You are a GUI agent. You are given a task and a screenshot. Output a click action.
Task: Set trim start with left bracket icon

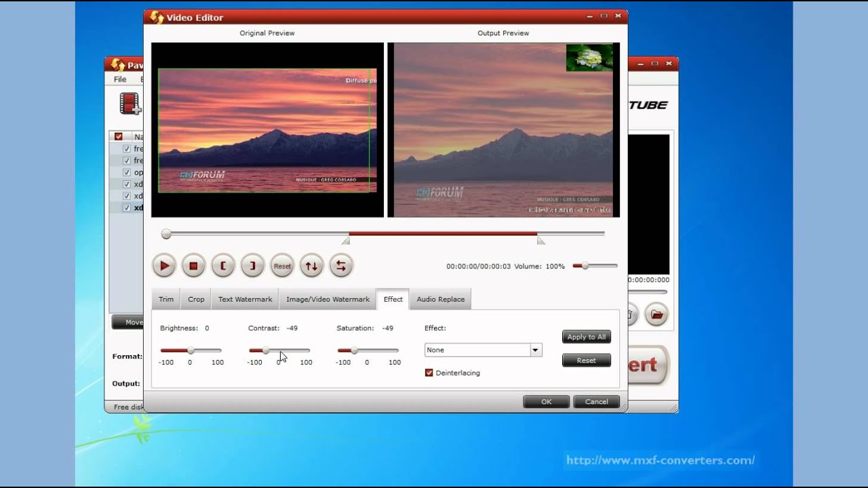223,266
